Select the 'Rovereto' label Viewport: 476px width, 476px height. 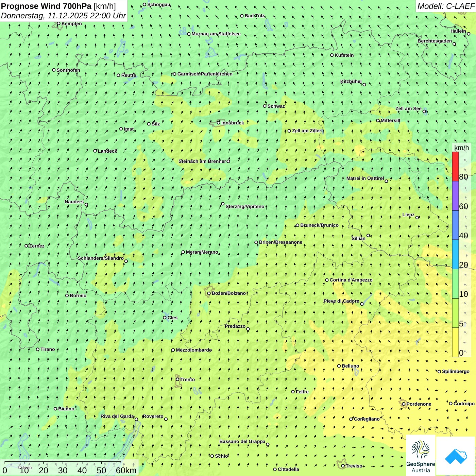pyautogui.click(x=153, y=416)
